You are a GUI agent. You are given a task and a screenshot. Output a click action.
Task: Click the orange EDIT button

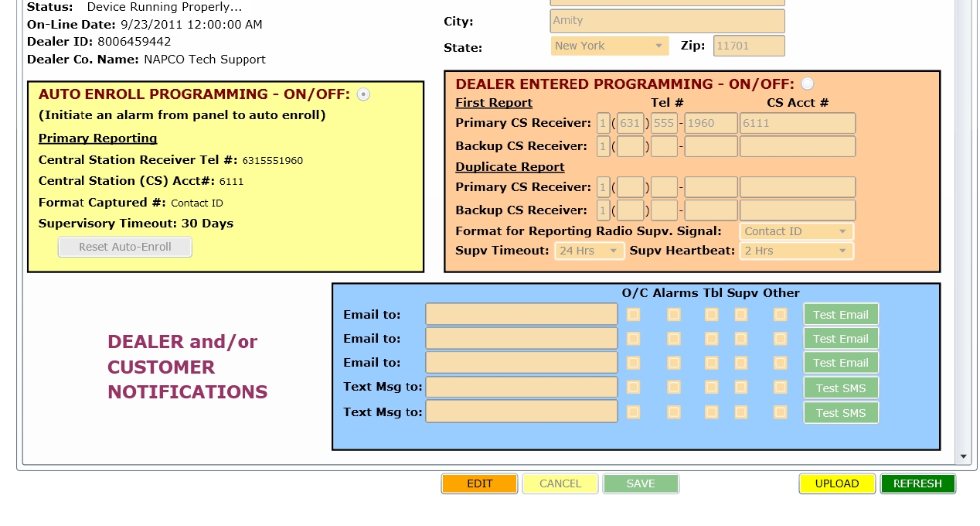pyautogui.click(x=479, y=483)
